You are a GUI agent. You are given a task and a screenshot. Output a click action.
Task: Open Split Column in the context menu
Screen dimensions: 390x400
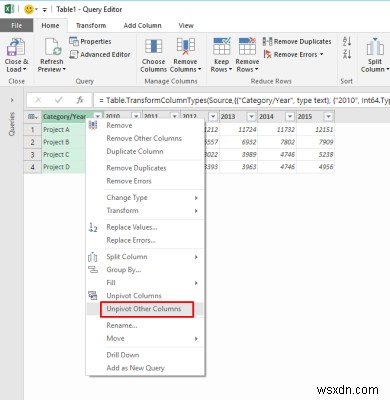(145, 257)
